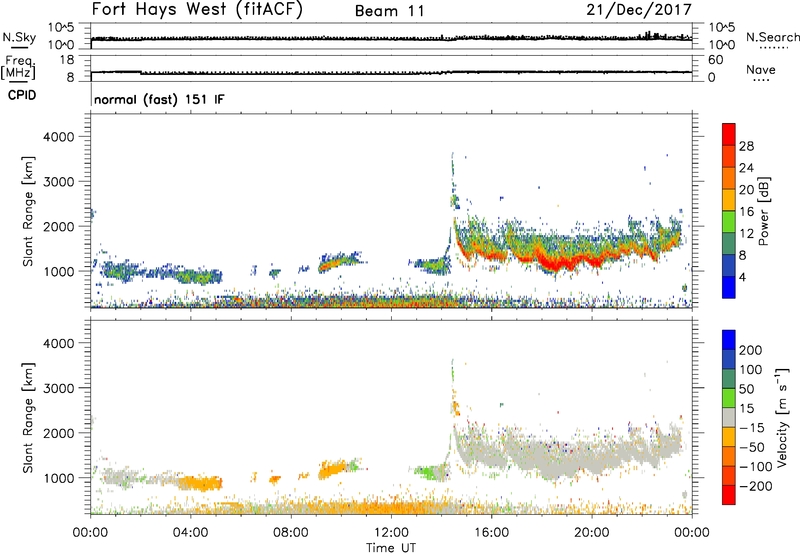Screen dimensions: 800x554
Task: Click the blue bottom of the power color bar
Action: (729, 288)
